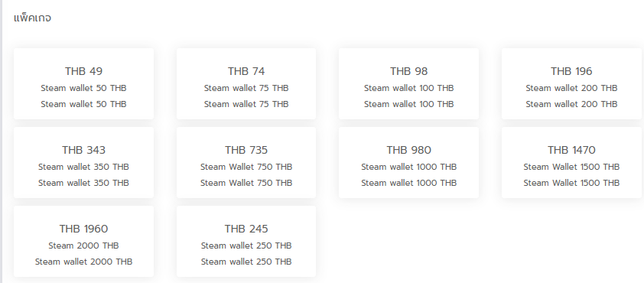
Task: Click the "THB 49" price title text
Action: (84, 71)
